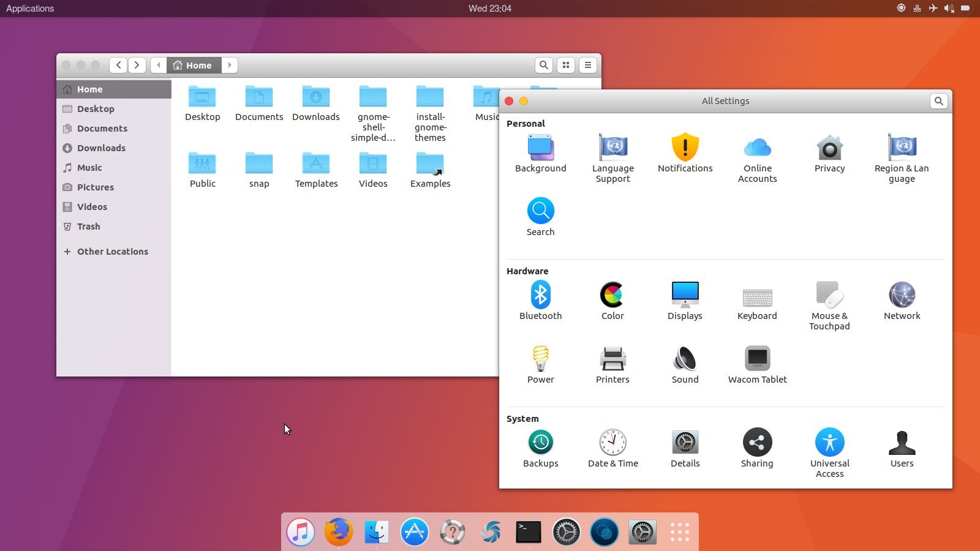Viewport: 980px width, 551px height.
Task: Open the Sound settings
Action: [x=685, y=359]
